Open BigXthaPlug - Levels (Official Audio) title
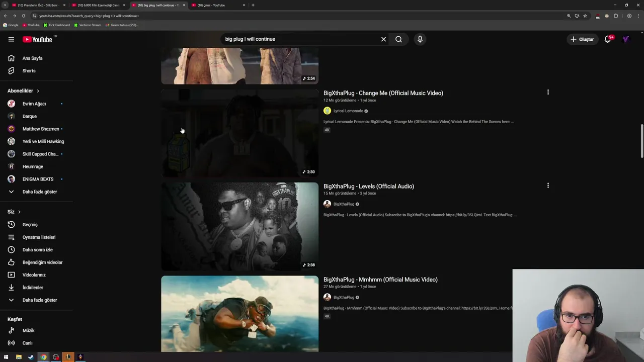Image resolution: width=644 pixels, height=362 pixels. tap(369, 186)
